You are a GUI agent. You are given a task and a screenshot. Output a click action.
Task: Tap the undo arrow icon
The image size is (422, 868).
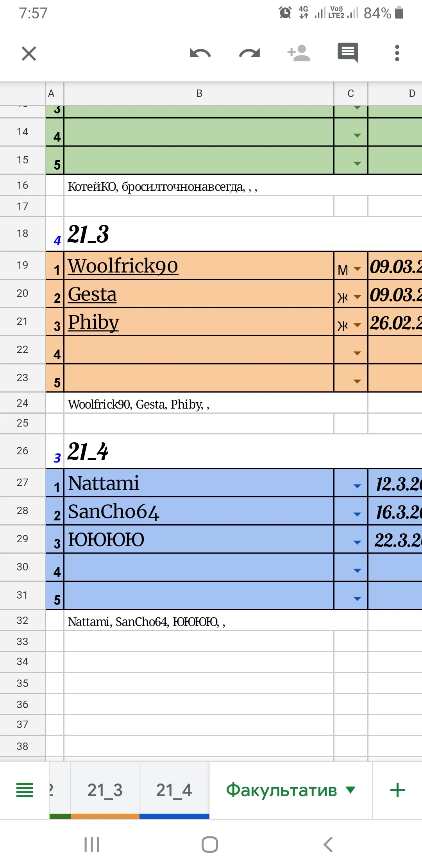(200, 53)
